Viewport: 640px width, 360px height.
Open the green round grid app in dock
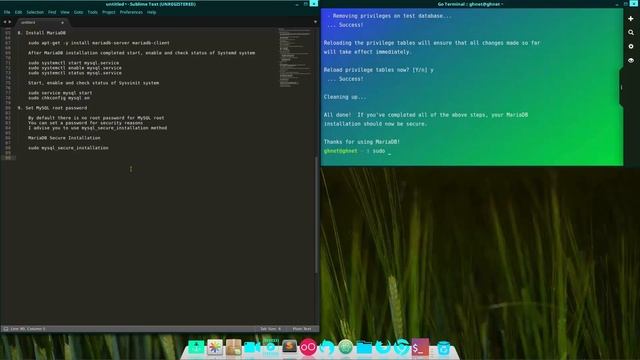345,347
